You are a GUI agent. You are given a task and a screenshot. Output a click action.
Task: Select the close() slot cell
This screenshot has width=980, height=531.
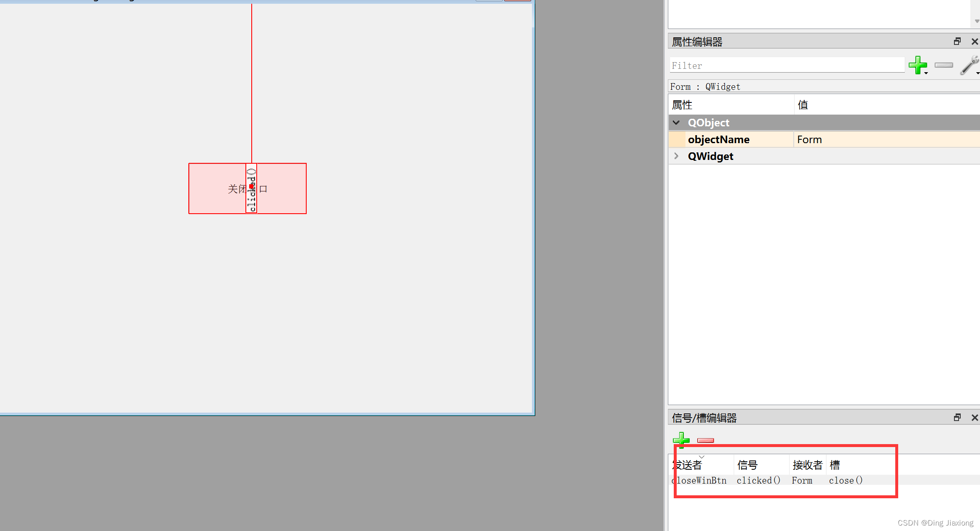pos(845,480)
